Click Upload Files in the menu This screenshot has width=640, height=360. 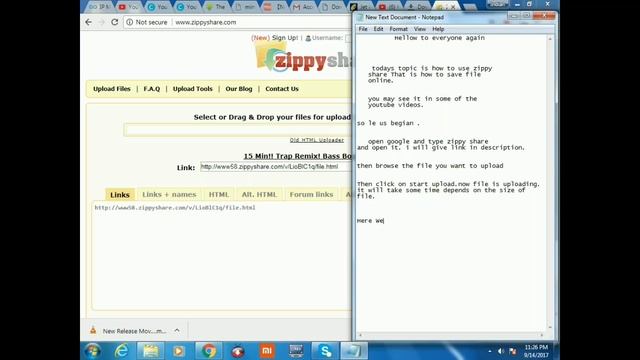point(112,89)
